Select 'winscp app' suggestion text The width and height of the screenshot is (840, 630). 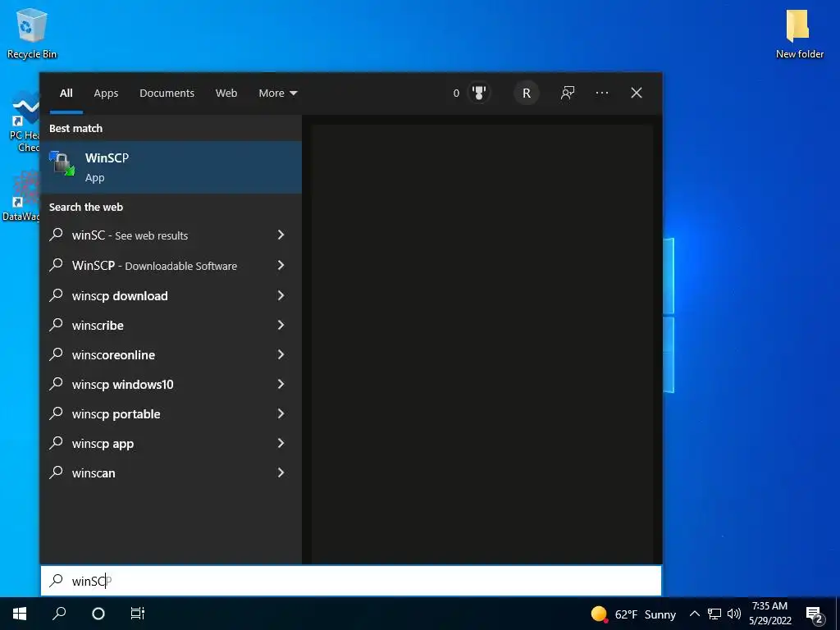(x=103, y=444)
